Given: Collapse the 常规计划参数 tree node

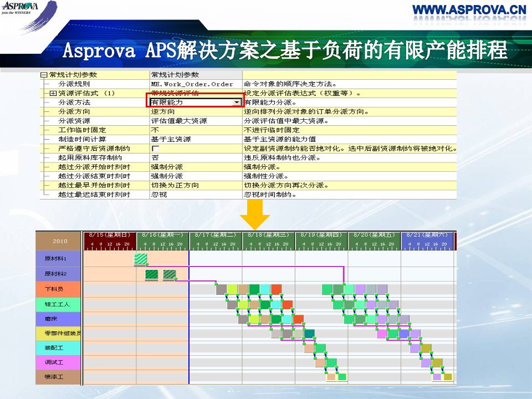Looking at the screenshot, I should 43,75.
